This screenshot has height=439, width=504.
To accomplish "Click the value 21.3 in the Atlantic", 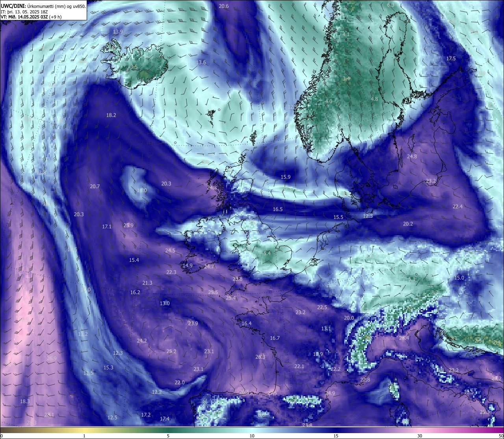I will (147, 283).
